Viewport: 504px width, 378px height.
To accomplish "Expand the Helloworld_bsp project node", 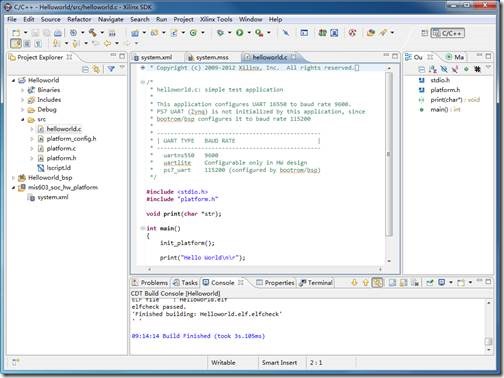I will (13, 178).
